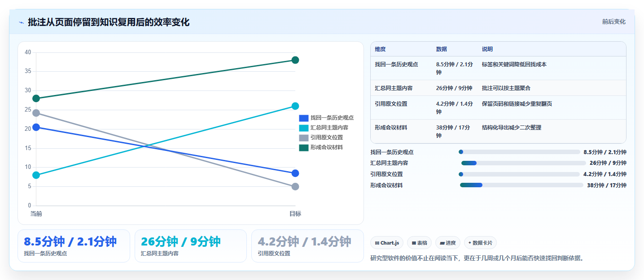Toggle the 引用原文位置 legend swatch
This screenshot has height=280, width=644.
click(304, 138)
